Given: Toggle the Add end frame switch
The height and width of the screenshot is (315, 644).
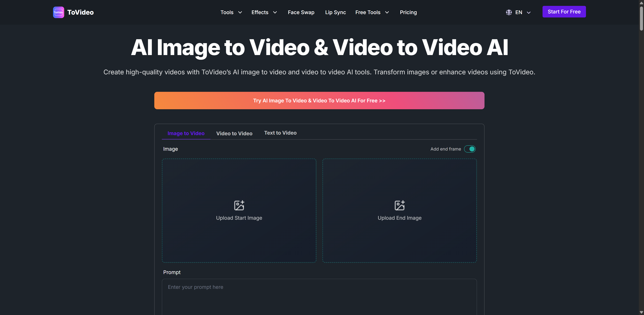Looking at the screenshot, I should click(470, 149).
